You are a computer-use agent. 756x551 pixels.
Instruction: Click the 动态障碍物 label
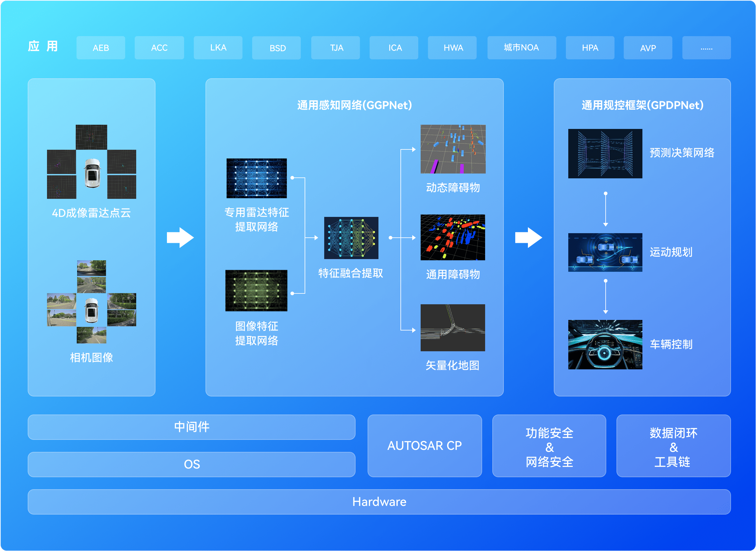[x=453, y=187]
